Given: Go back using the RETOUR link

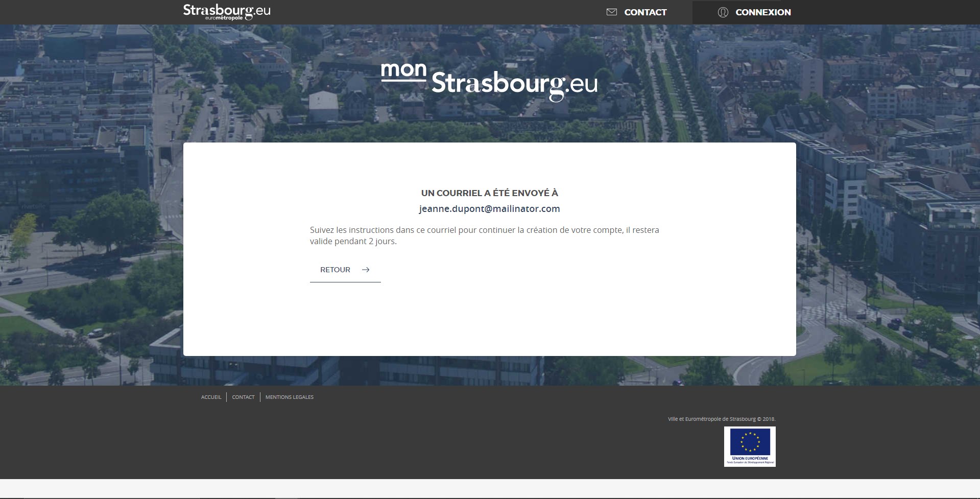Looking at the screenshot, I should coord(336,270).
